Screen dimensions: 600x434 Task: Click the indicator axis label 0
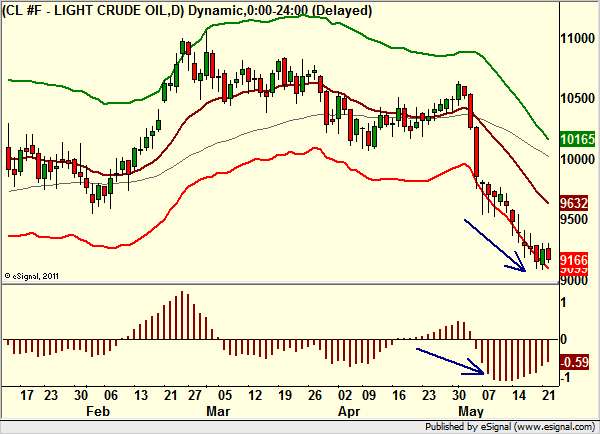[x=564, y=339]
